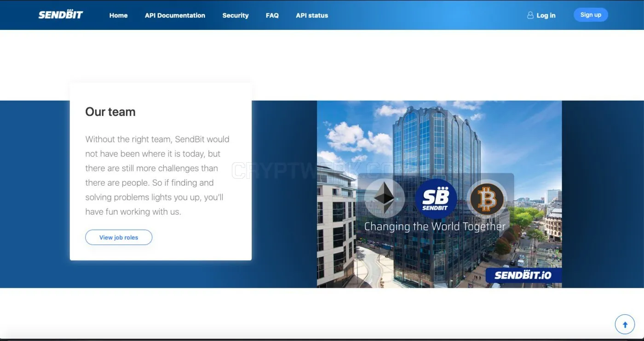Click the team description paragraph starting "Without the right team"

point(157,175)
